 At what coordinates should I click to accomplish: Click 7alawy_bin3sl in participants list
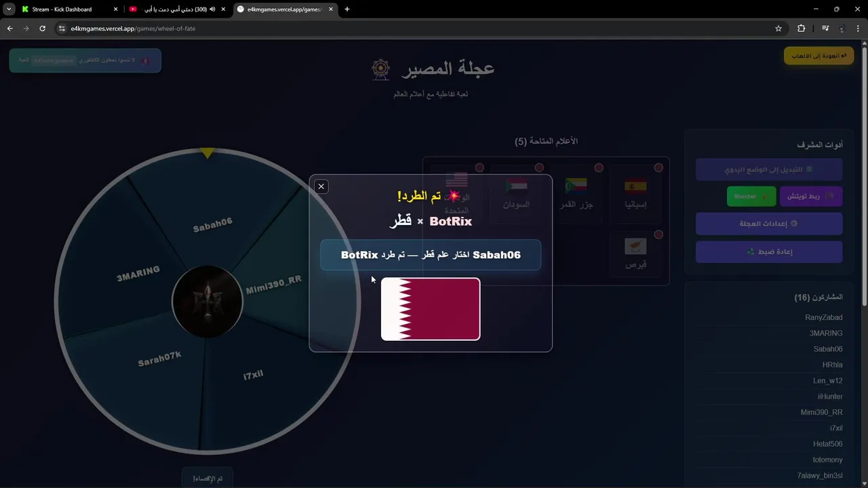[819, 476]
